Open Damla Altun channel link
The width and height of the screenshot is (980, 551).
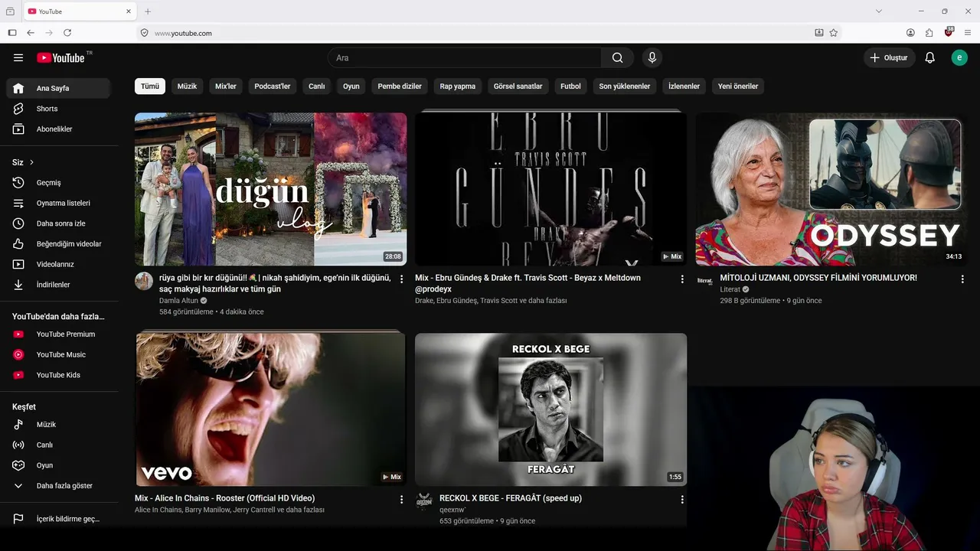click(x=178, y=301)
